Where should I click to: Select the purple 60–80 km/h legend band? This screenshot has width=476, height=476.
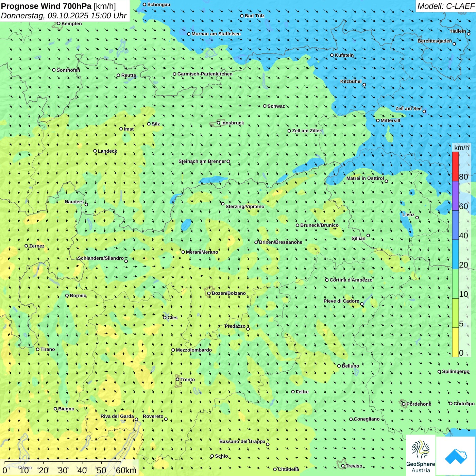[x=455, y=196]
